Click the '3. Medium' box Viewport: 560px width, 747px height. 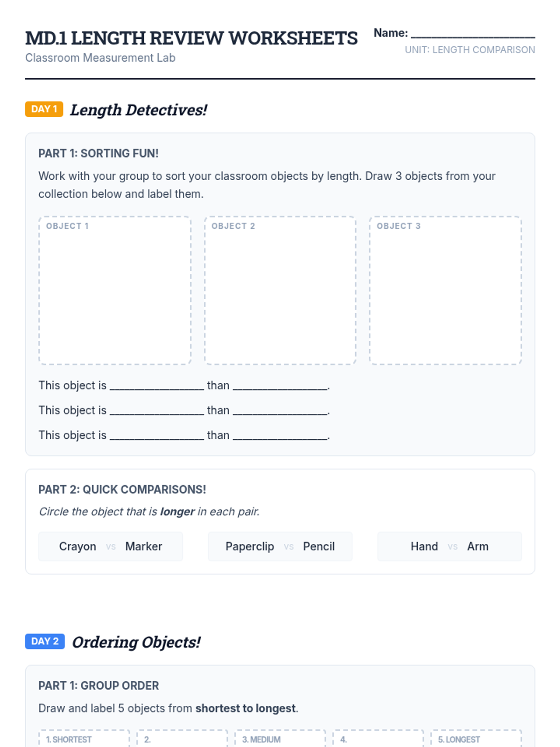coord(280,739)
